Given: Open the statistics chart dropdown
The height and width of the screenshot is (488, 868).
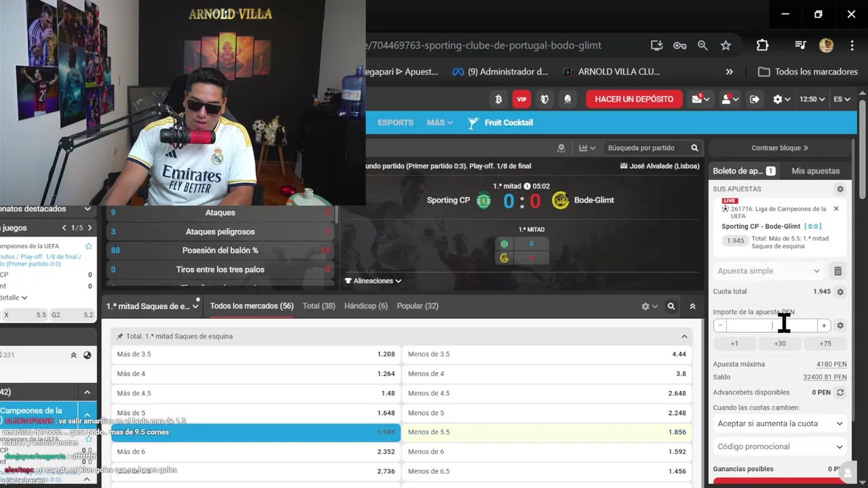Looking at the screenshot, I should point(587,148).
